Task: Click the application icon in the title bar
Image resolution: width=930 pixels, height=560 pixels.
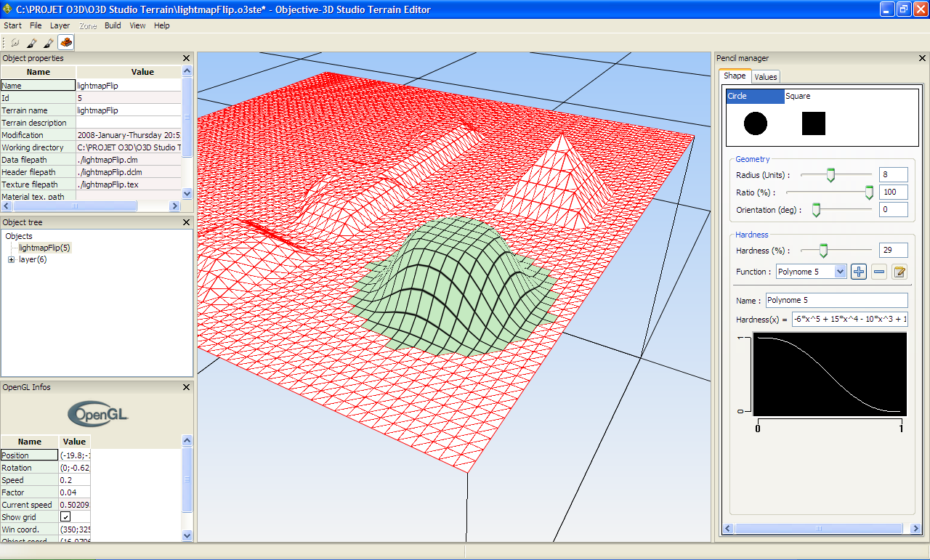Action: point(8,9)
